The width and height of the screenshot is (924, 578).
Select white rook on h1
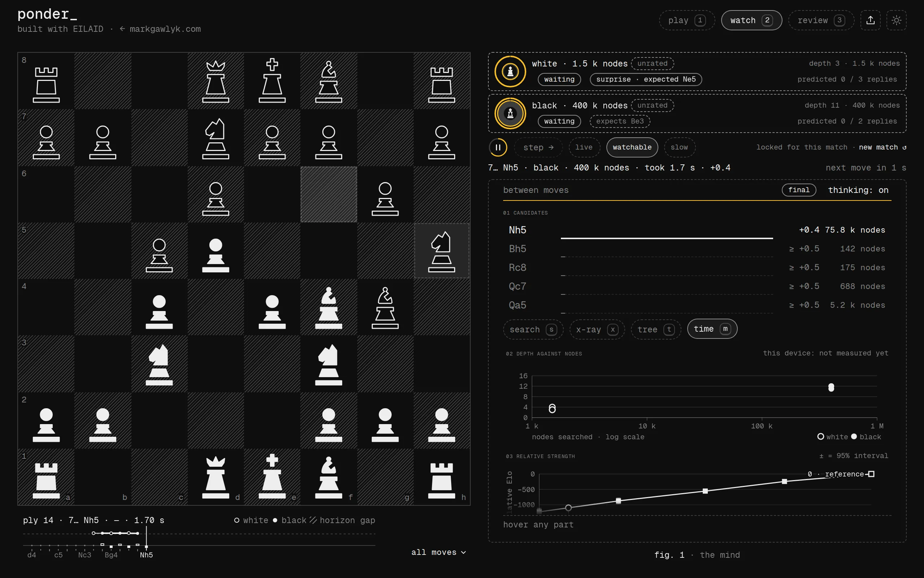pos(442,477)
